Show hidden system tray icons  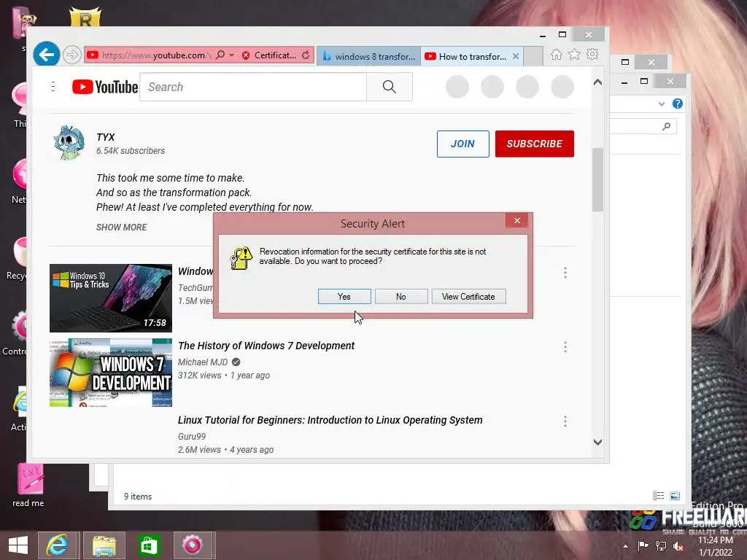(625, 546)
